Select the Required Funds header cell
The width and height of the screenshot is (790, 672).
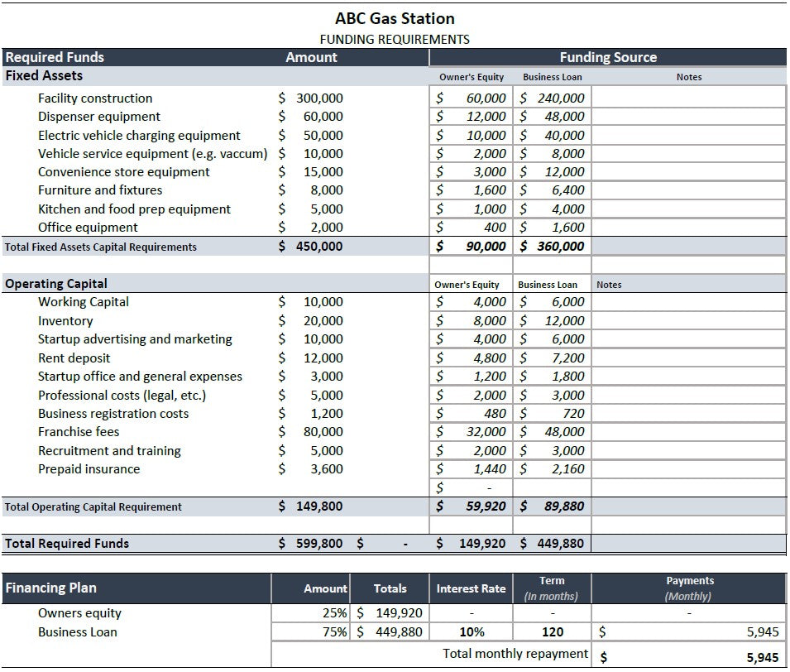coord(55,57)
